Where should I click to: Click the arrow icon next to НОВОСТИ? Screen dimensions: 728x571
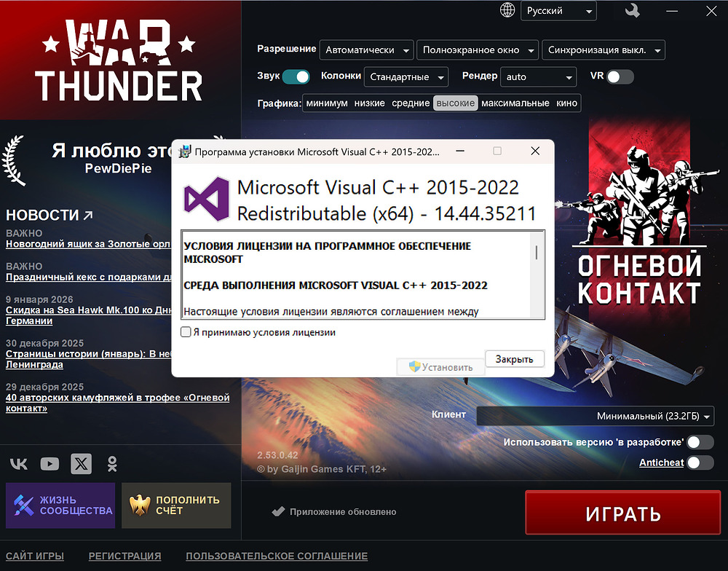click(x=89, y=215)
